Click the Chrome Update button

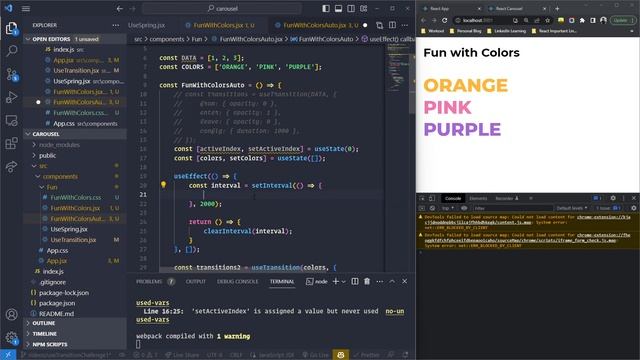623,20
